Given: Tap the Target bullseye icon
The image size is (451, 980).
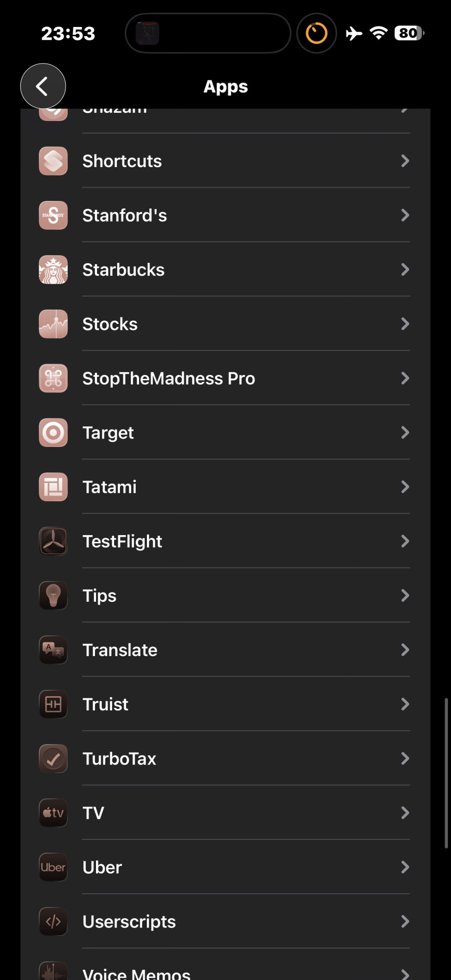Looking at the screenshot, I should [x=53, y=433].
